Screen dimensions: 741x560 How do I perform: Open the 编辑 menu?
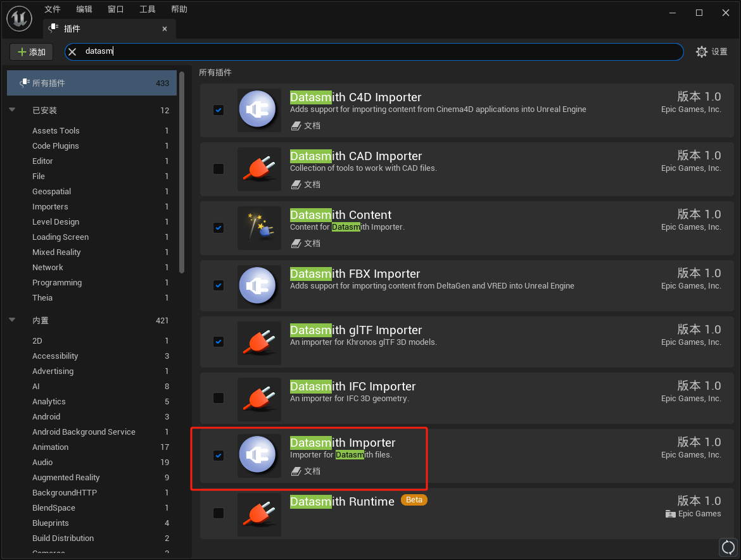coord(84,9)
